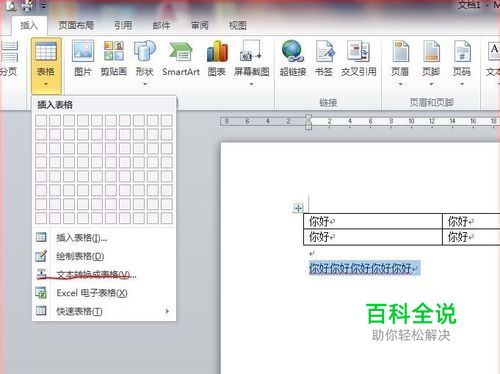Expand the 页眉 dropdown arrow
The width and height of the screenshot is (500, 374).
click(400, 84)
